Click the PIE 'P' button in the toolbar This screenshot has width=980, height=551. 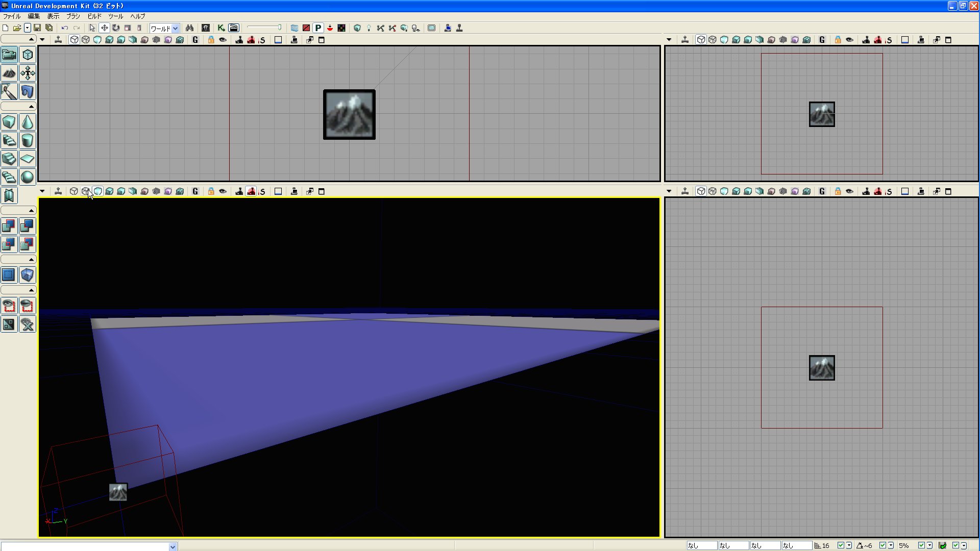coord(318,28)
